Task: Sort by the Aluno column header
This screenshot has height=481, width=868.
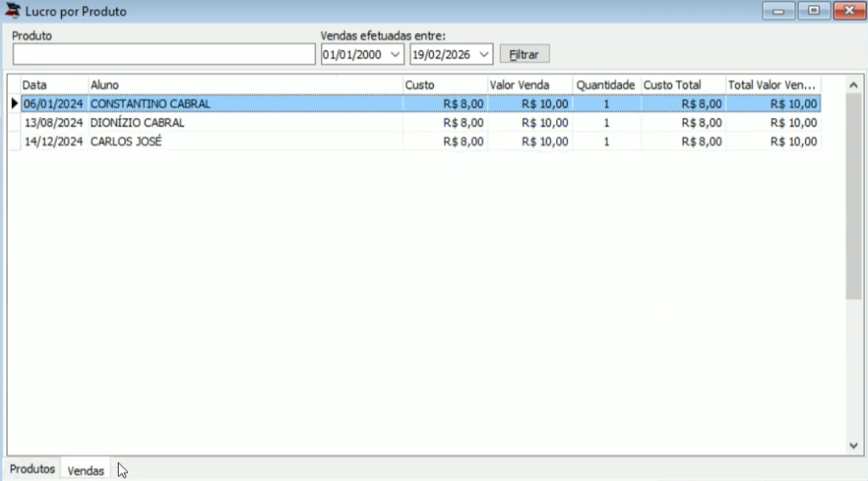Action: pos(245,85)
